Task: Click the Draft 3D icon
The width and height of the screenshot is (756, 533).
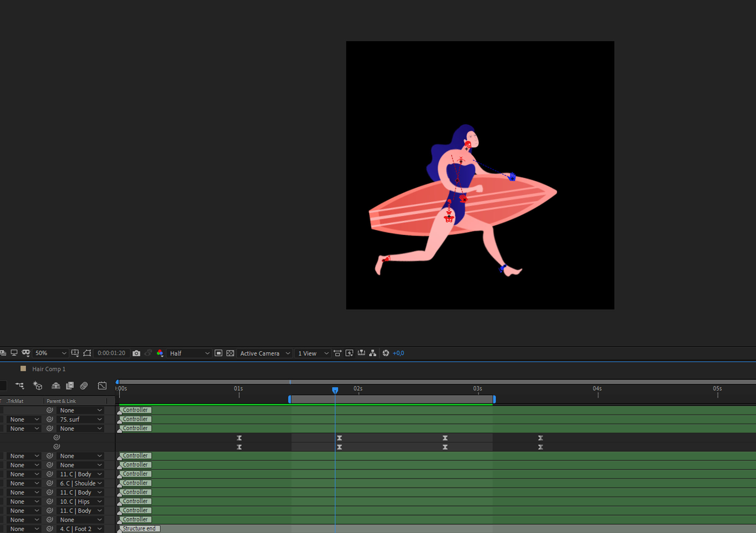Action: [37, 385]
